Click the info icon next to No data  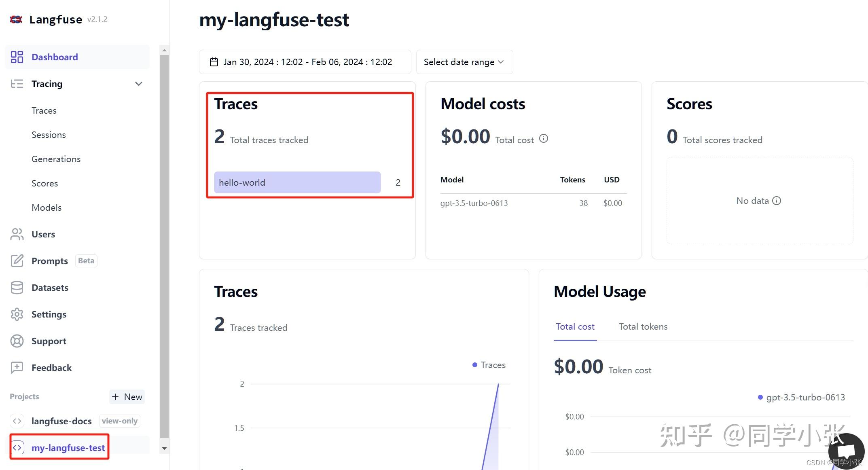pyautogui.click(x=777, y=201)
